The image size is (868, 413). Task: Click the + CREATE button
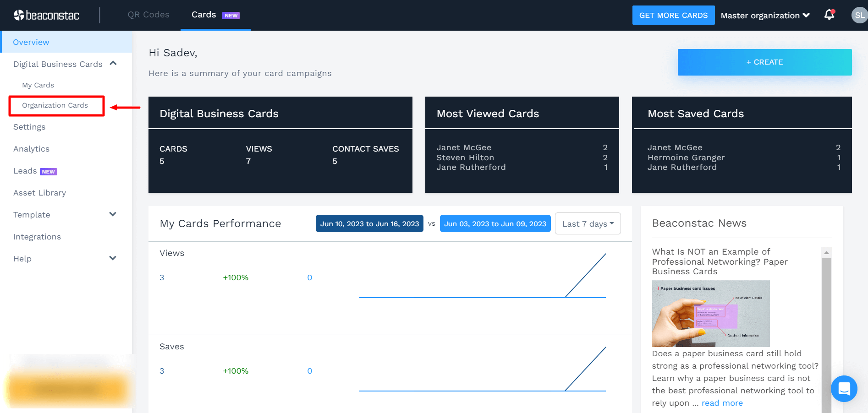(764, 62)
